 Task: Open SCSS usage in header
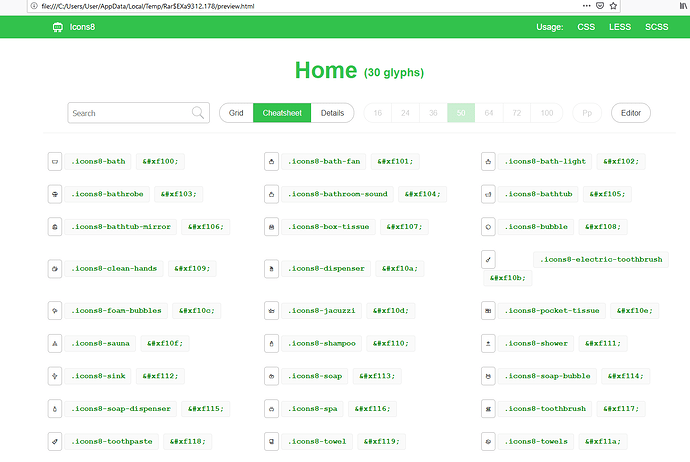point(657,27)
